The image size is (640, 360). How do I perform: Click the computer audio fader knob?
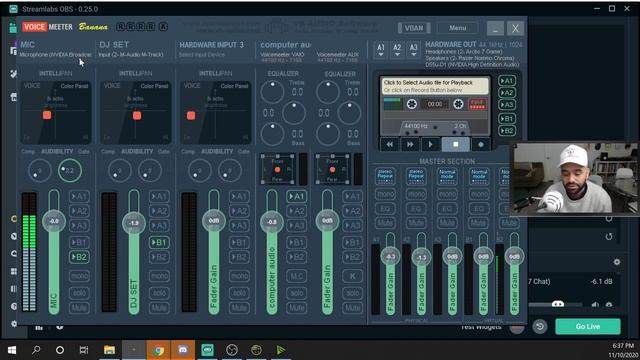click(271, 222)
